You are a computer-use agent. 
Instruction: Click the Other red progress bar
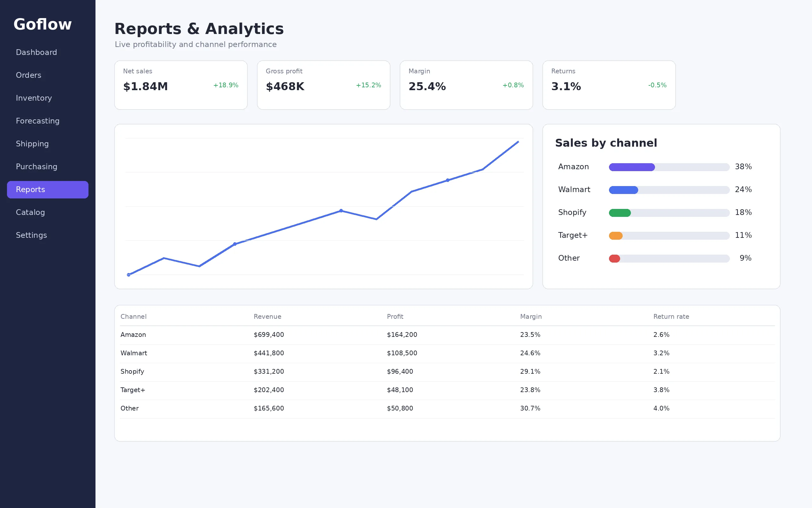point(614,258)
